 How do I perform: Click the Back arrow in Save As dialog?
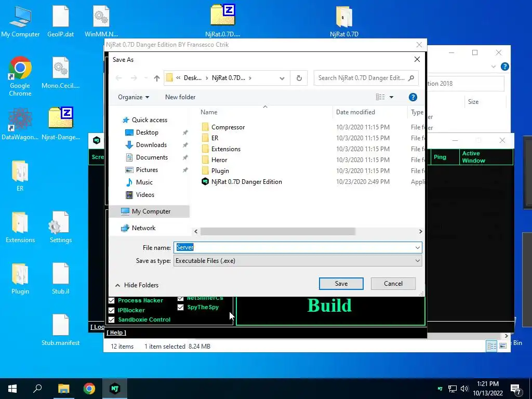[x=119, y=78]
